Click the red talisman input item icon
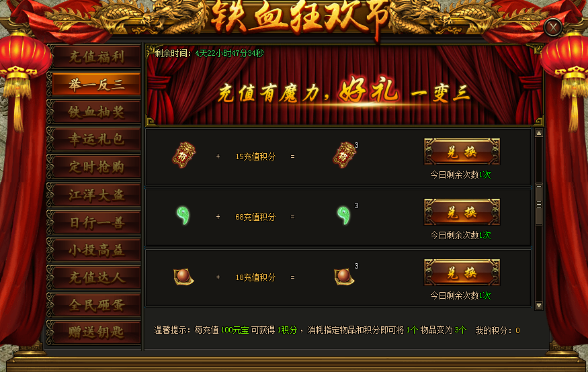The image size is (588, 372). click(x=183, y=155)
